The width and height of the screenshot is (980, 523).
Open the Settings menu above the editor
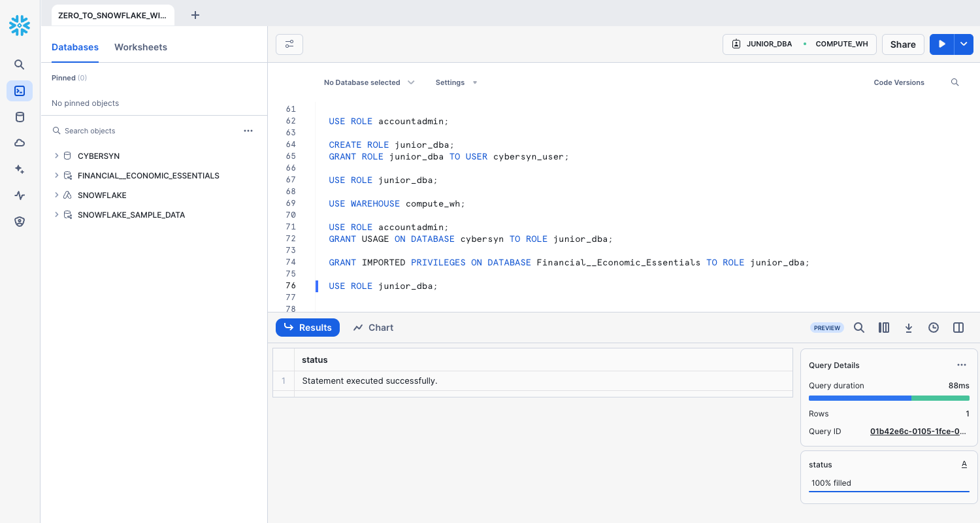click(455, 82)
